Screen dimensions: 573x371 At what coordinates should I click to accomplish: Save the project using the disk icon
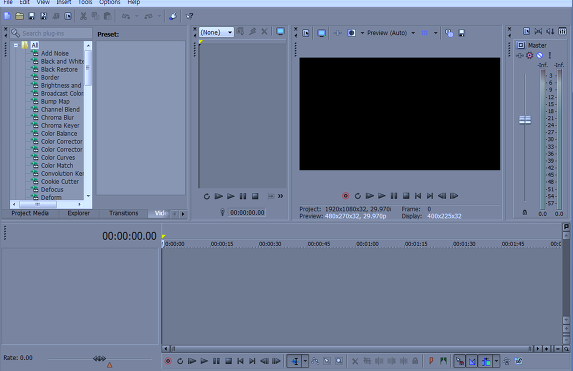tap(31, 16)
